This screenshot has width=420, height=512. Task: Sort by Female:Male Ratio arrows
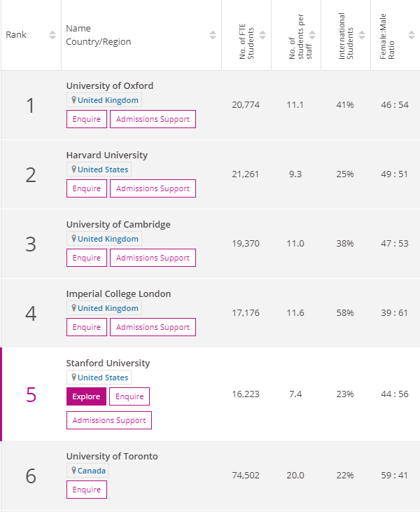click(412, 35)
